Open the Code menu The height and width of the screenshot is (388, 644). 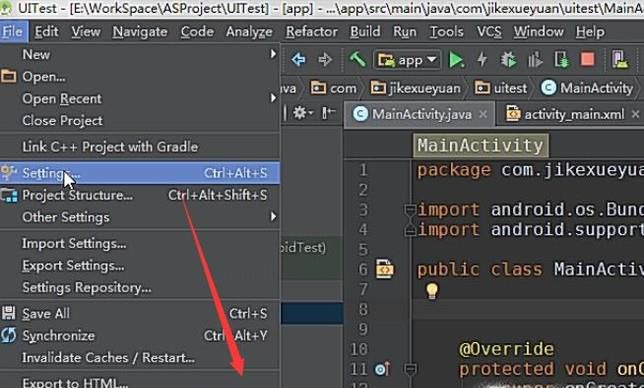[197, 32]
